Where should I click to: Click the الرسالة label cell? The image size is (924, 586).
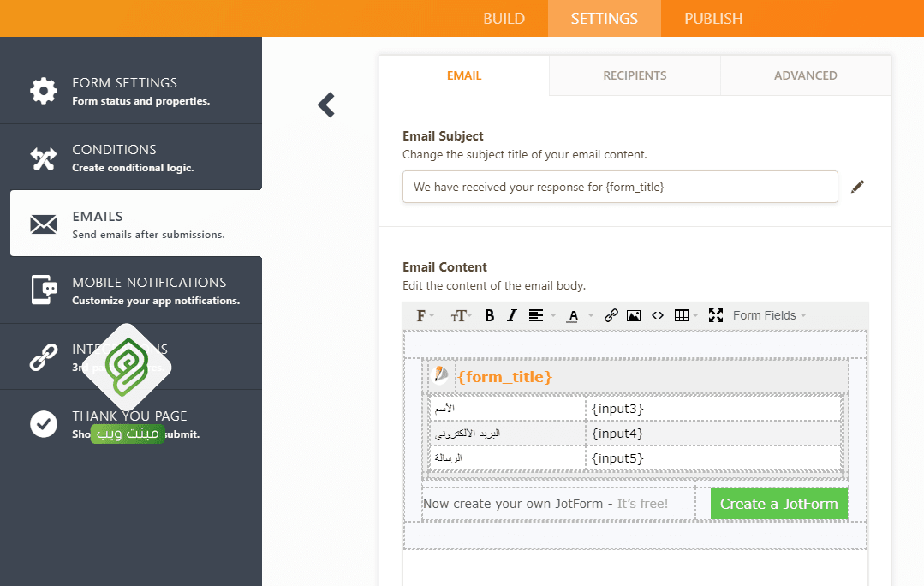tap(507, 458)
